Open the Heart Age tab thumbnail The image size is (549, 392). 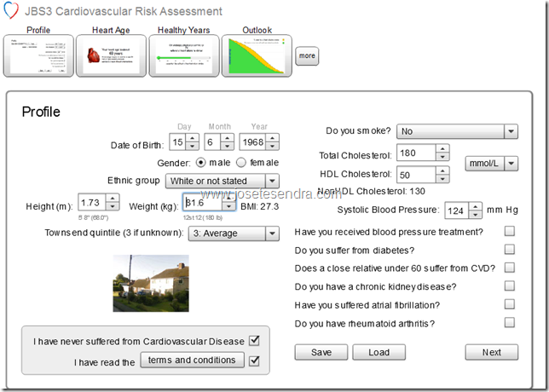pyautogui.click(x=113, y=56)
